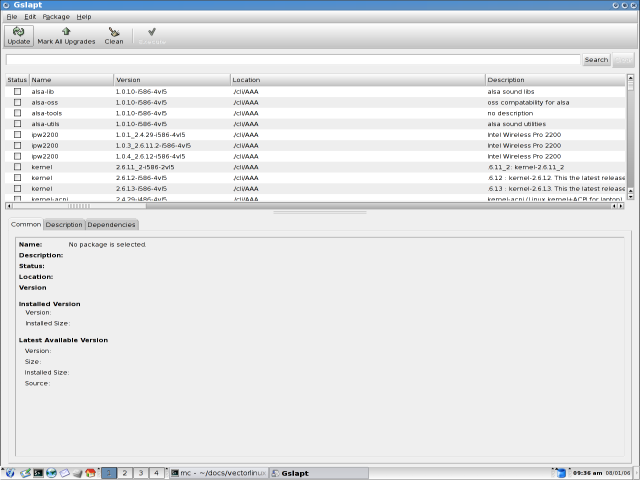Tick the alsa-lib package checkbox
The height and width of the screenshot is (480, 640).
tap(17, 91)
